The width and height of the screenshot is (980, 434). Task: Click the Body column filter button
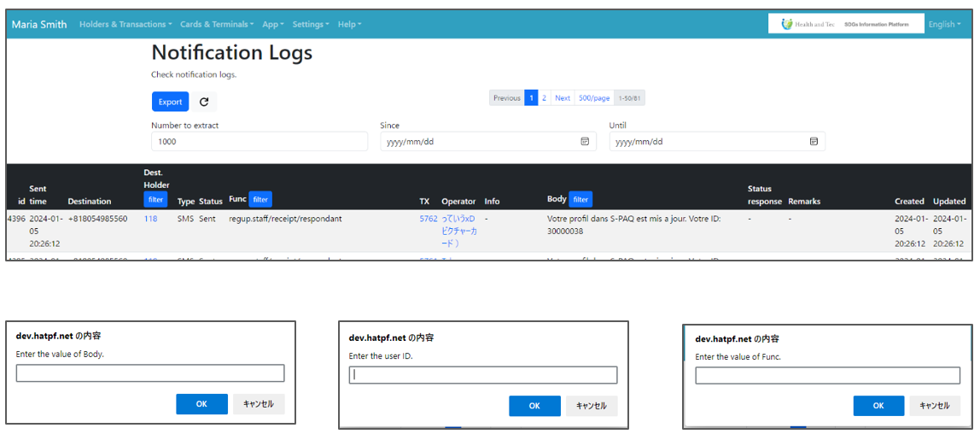(x=580, y=199)
